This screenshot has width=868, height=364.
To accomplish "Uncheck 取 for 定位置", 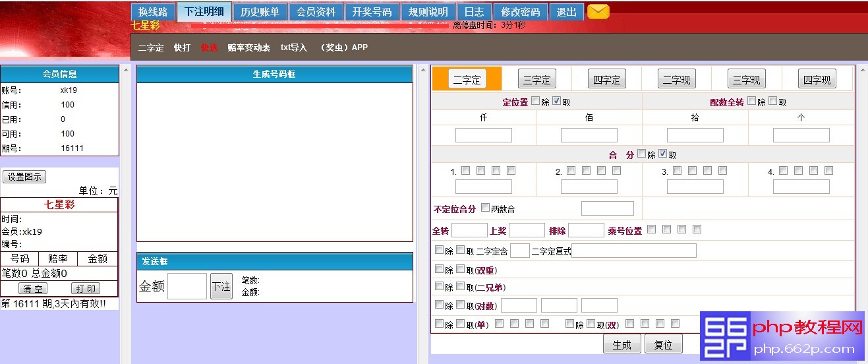I will (x=556, y=101).
